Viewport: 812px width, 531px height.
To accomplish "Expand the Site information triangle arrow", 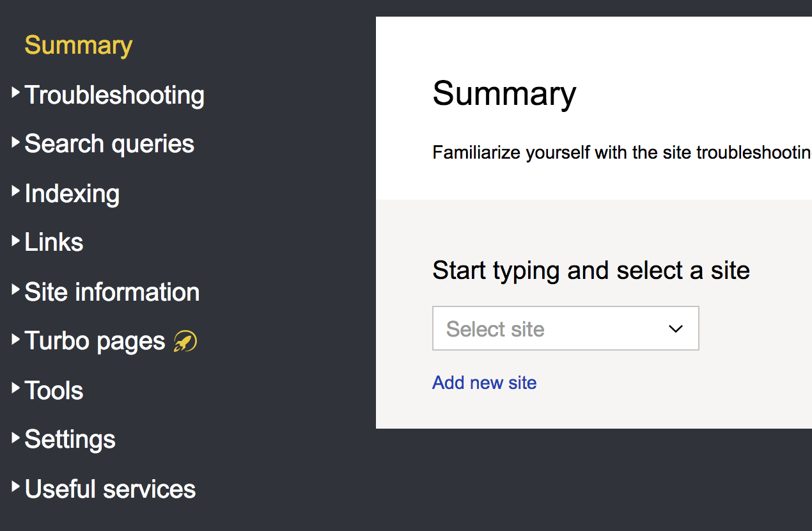I will click(x=16, y=290).
